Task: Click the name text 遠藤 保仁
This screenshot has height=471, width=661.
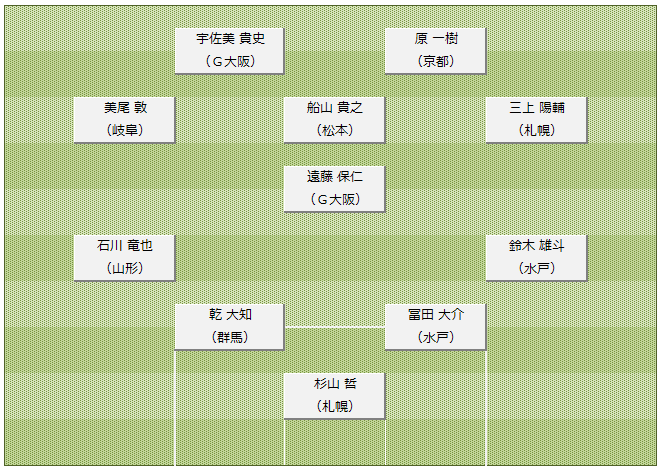Action: pyautogui.click(x=335, y=177)
